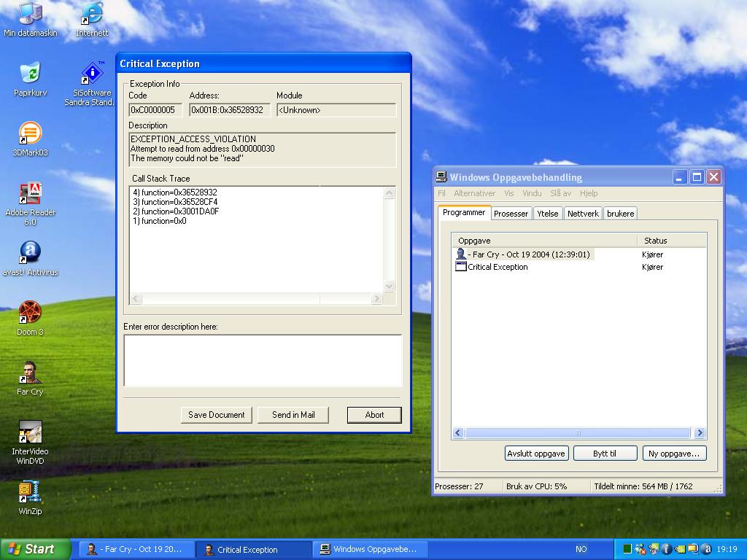Maximize the Task Manager window
This screenshot has height=560, width=747.
697,177
